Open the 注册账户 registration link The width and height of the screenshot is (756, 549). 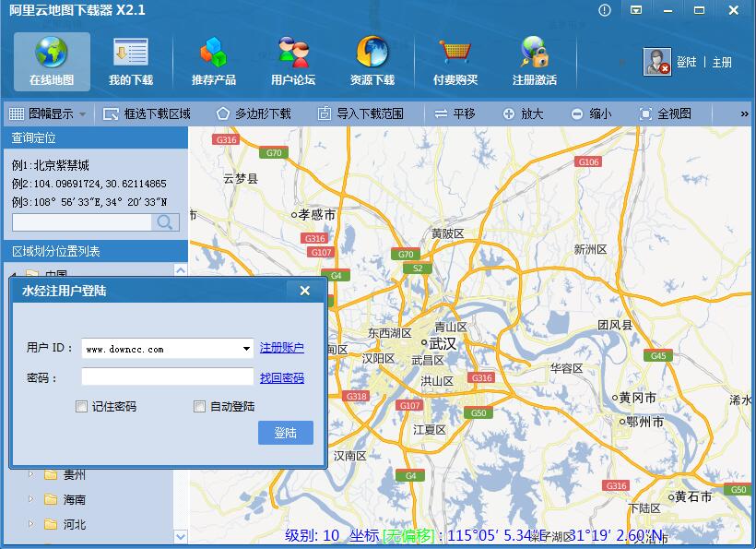coord(283,348)
